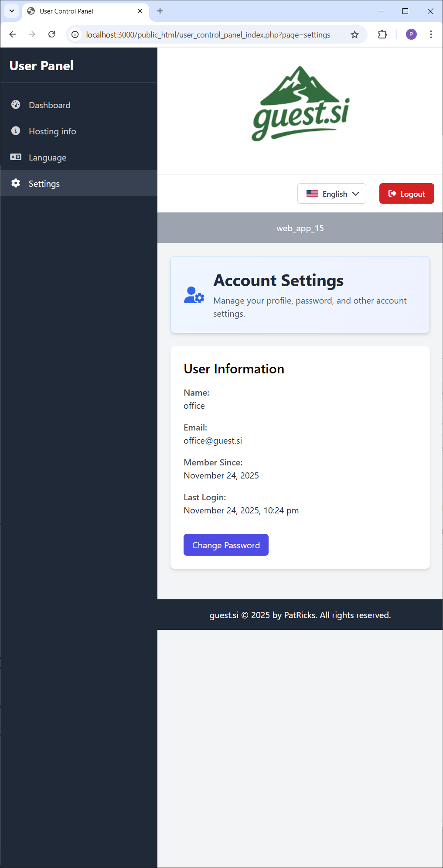Bookmark this page with the star icon
This screenshot has width=443, height=868.
(354, 34)
